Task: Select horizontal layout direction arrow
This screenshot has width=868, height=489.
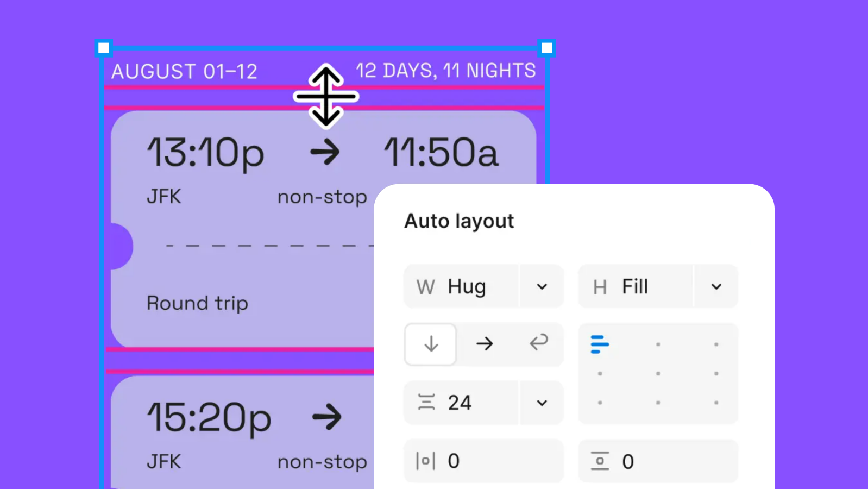Action: click(x=484, y=344)
